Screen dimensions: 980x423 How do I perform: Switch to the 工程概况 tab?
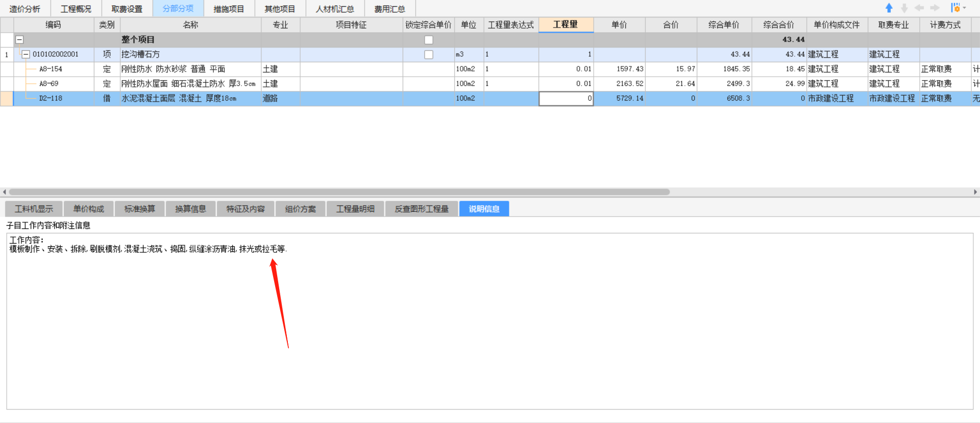pos(76,9)
